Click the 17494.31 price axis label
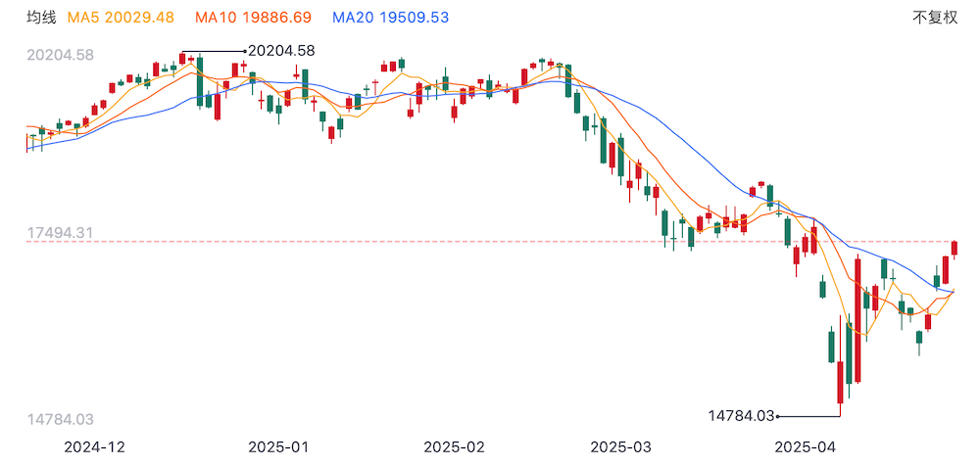Image resolution: width=980 pixels, height=466 pixels. click(x=59, y=233)
